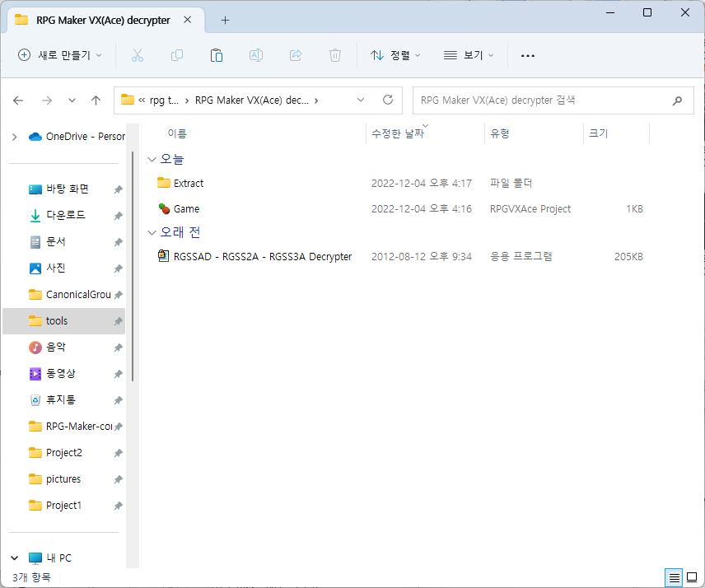Select RPG Maker VX(Ace) decrypter tab
Image resolution: width=705 pixels, height=588 pixels.
click(103, 21)
